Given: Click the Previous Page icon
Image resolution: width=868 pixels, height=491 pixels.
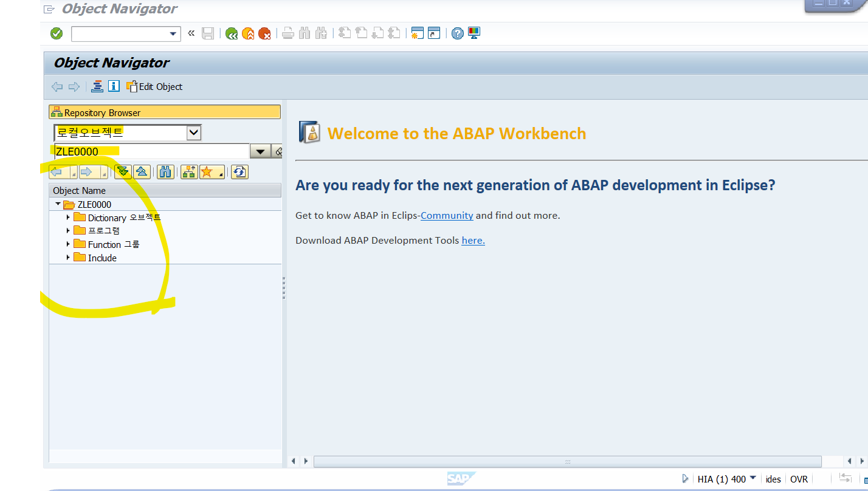Looking at the screenshot, I should pyautogui.click(x=362, y=33).
